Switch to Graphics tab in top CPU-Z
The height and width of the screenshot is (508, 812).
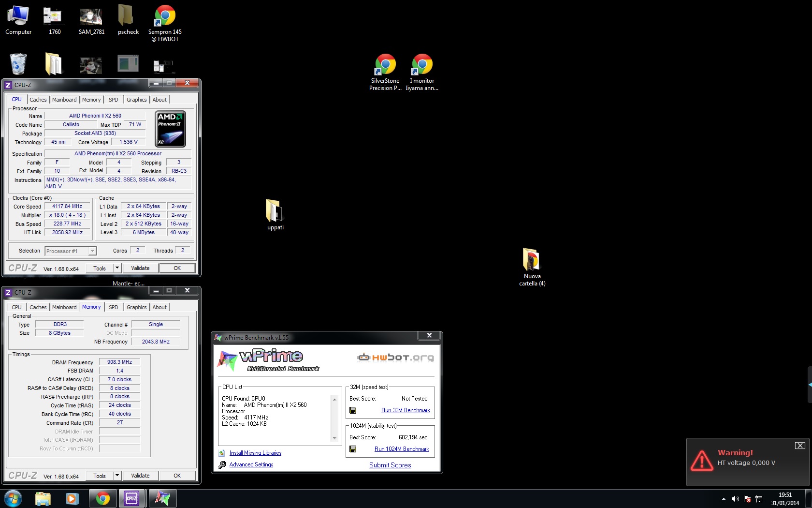137,100
